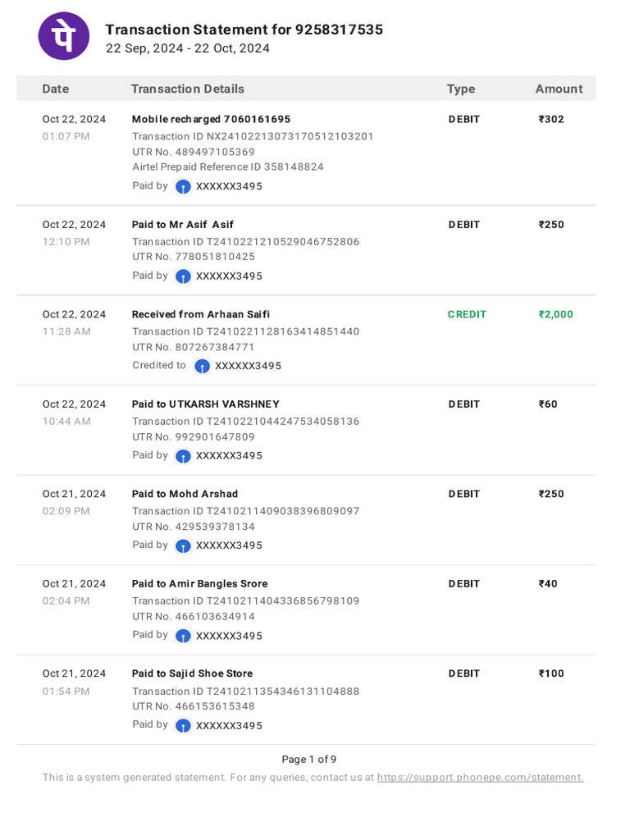Image resolution: width=630 pixels, height=840 pixels.
Task: Select the ₹302 mobile recharge amount
Action: (551, 119)
